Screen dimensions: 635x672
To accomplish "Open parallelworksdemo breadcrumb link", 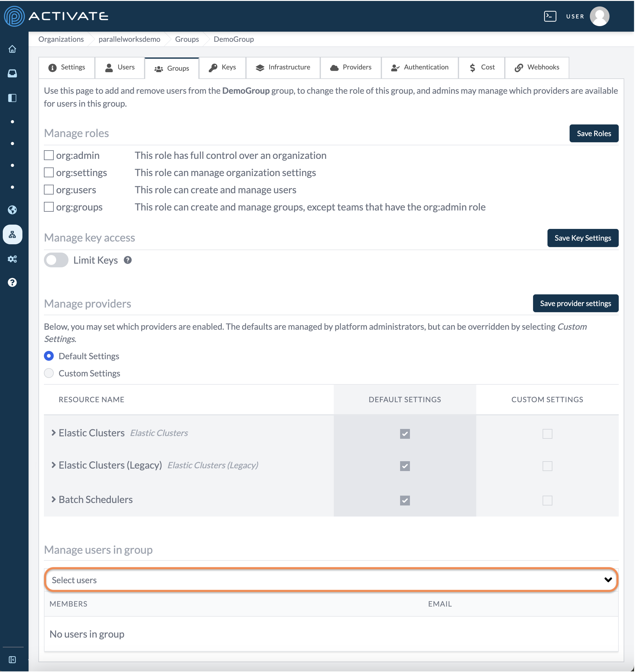I will (129, 39).
